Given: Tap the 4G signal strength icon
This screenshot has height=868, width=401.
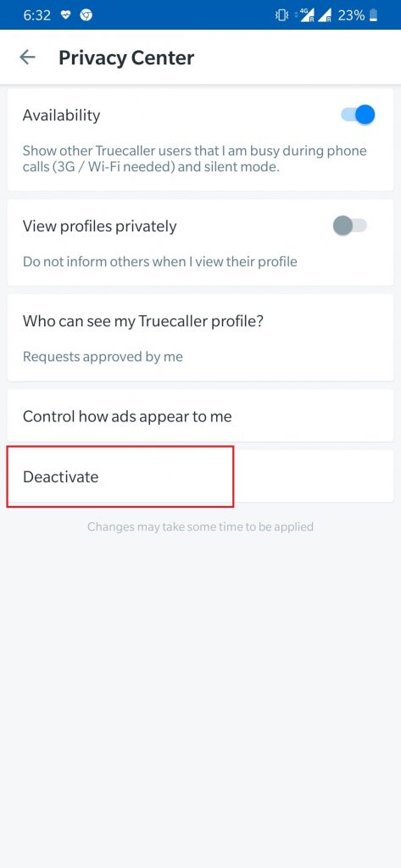Looking at the screenshot, I should [x=306, y=15].
